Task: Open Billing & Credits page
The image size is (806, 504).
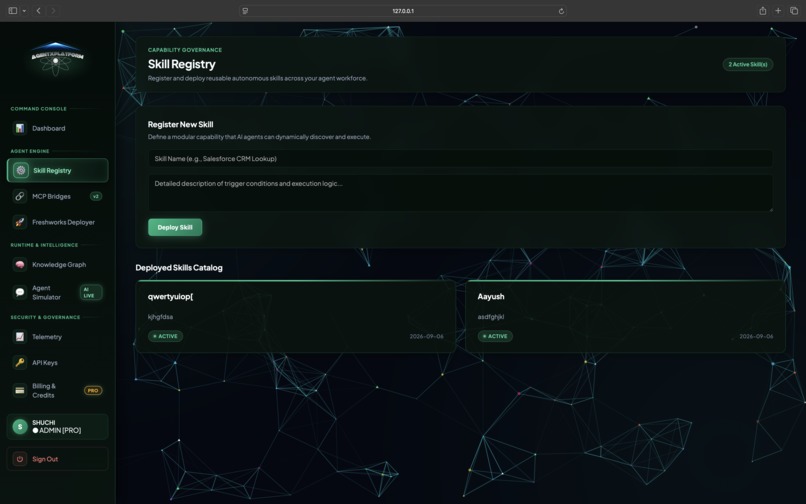Action: 58,390
